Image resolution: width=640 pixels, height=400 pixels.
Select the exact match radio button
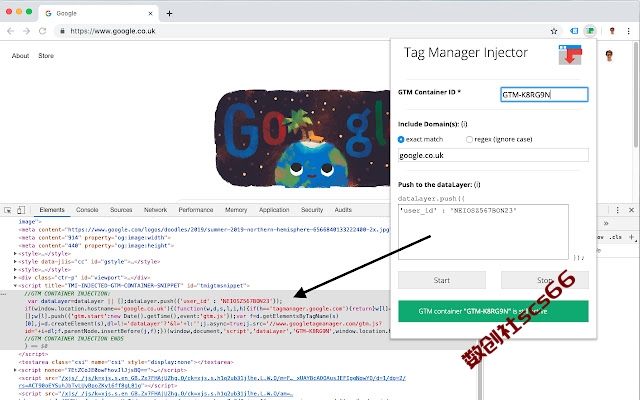401,140
